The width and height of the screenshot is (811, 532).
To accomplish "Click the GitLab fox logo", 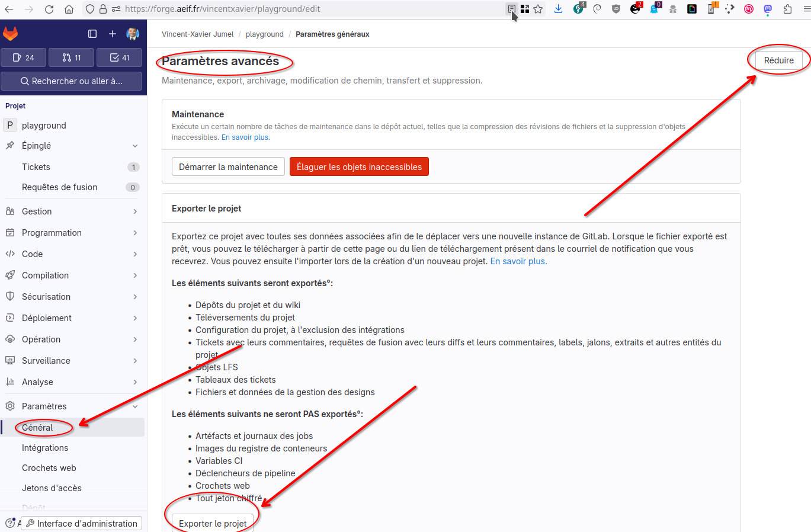I will click(x=11, y=34).
